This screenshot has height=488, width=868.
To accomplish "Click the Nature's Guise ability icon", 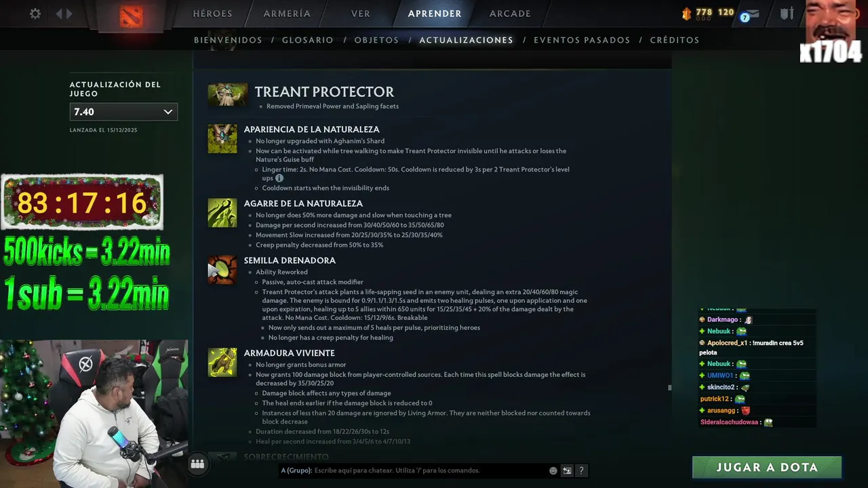I will pos(222,138).
